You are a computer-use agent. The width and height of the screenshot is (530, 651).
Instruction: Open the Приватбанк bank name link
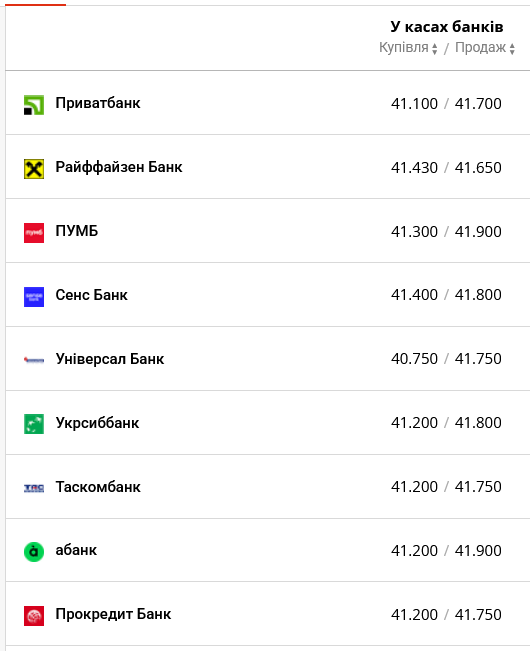(98, 103)
